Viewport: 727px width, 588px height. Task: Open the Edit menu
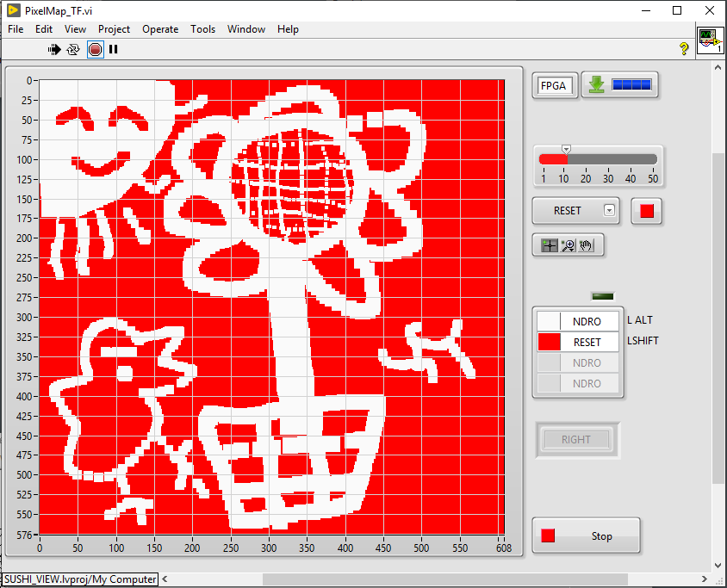(x=44, y=29)
